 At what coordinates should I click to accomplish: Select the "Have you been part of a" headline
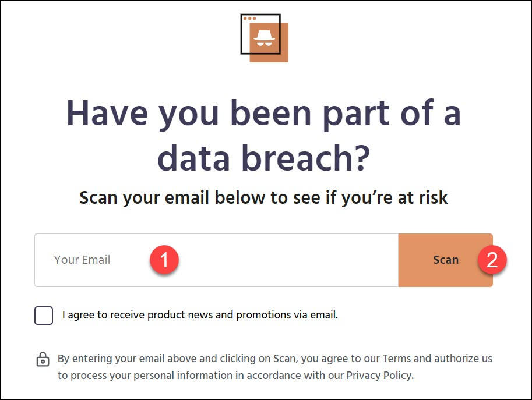pyautogui.click(x=263, y=114)
